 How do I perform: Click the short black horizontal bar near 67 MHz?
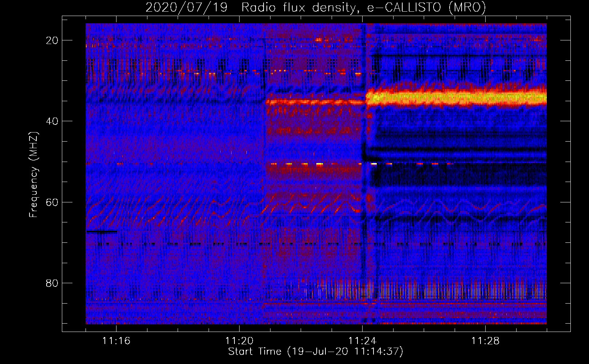pos(102,232)
